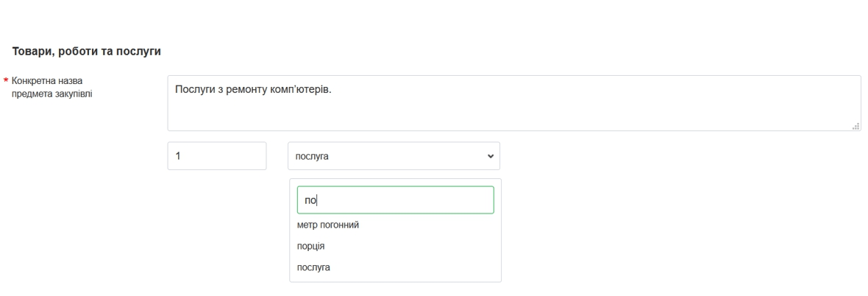The image size is (868, 296).
Task: Choose 'порція' from the unit list
Action: click(x=310, y=247)
